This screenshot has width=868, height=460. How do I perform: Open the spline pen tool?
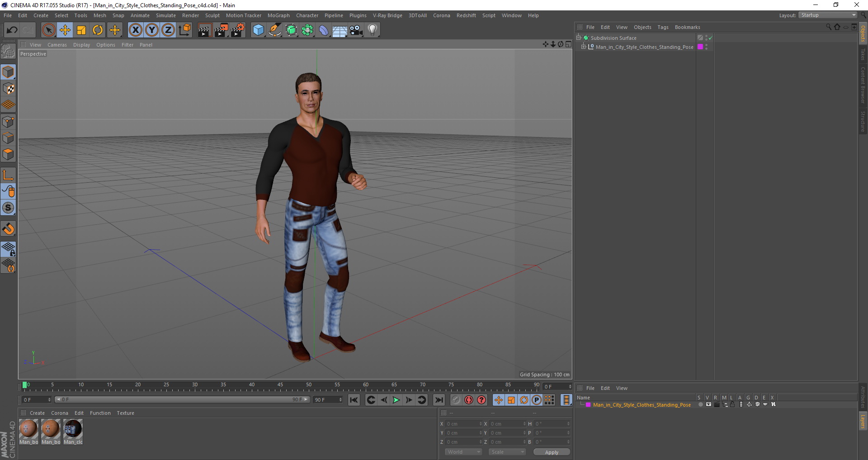(x=275, y=30)
